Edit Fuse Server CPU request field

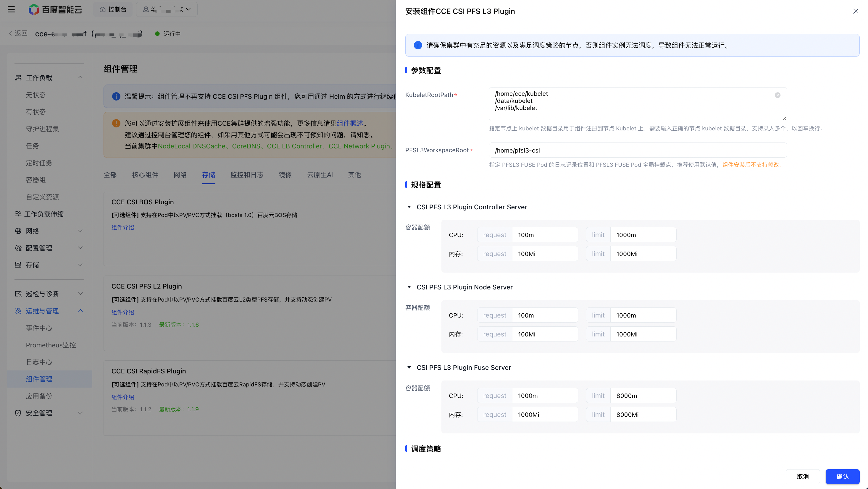coord(545,396)
